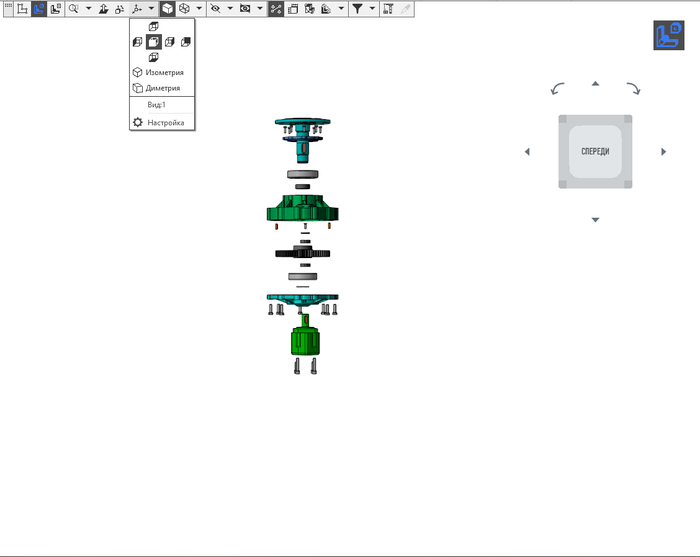700x557 pixels.
Task: Expand the show hidden objects dropdown arrow
Action: pyautogui.click(x=260, y=9)
